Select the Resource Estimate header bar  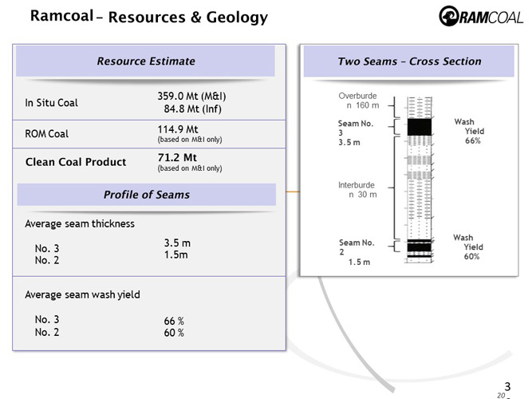(146, 61)
